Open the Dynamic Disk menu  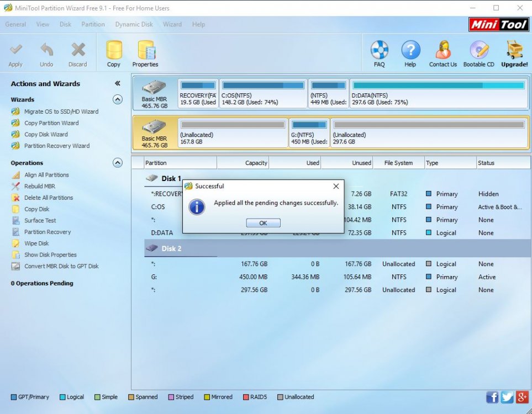point(134,24)
